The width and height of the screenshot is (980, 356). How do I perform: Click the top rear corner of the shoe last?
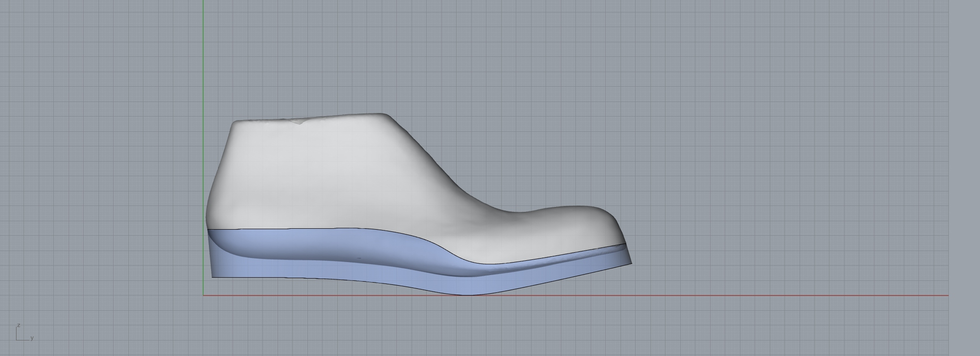235,123
